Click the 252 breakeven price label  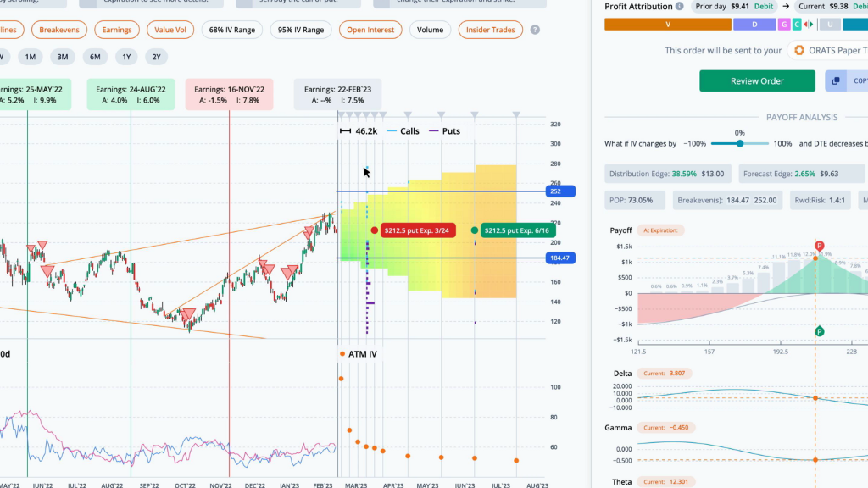point(560,191)
